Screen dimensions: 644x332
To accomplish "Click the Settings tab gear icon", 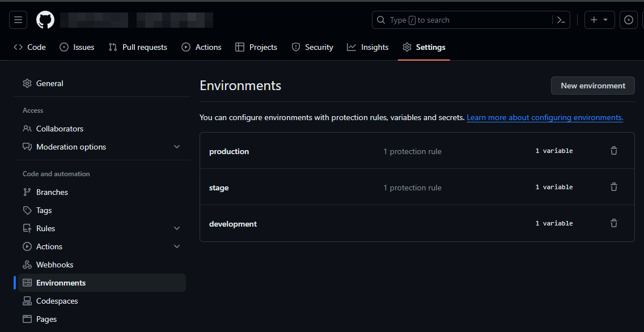I will click(406, 47).
